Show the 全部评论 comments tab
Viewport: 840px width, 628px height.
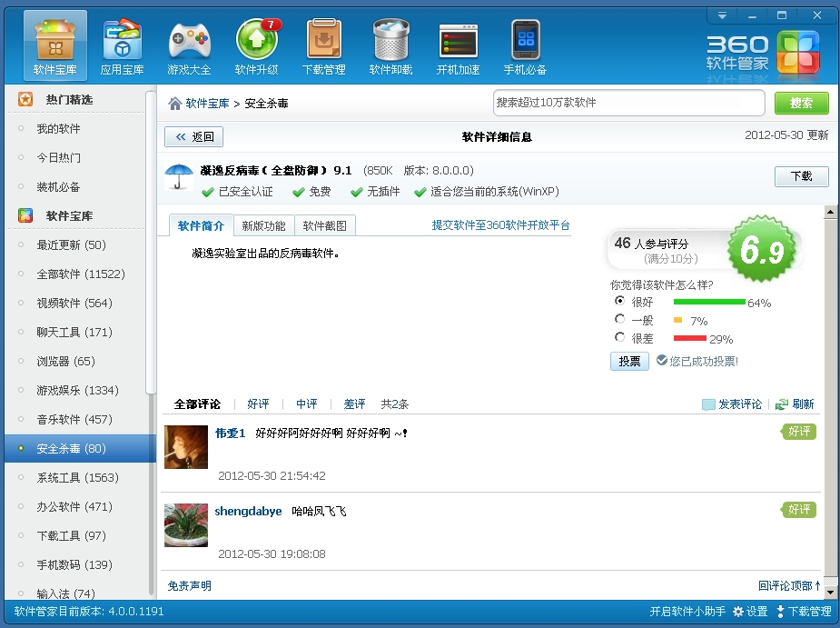197,404
